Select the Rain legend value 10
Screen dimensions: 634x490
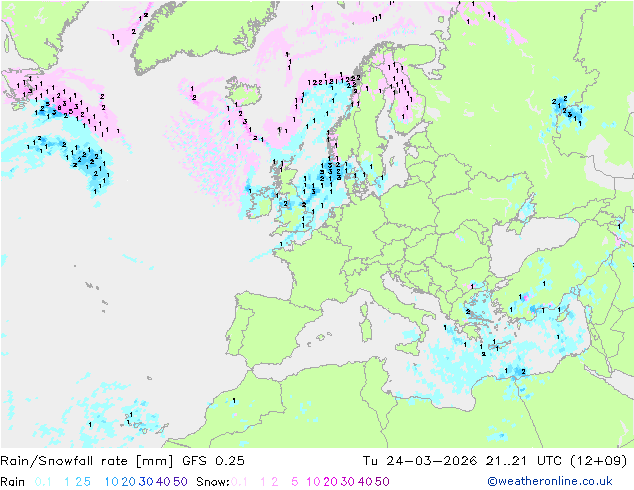click(x=112, y=482)
